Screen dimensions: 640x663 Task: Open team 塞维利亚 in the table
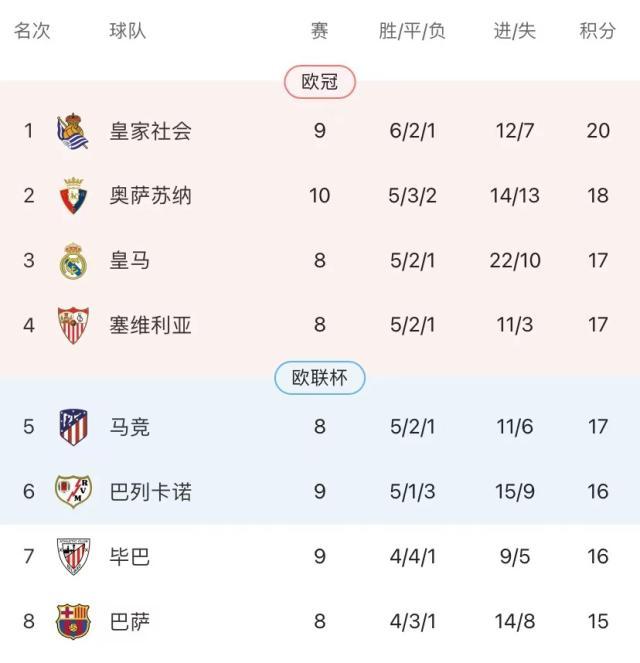pyautogui.click(x=150, y=326)
